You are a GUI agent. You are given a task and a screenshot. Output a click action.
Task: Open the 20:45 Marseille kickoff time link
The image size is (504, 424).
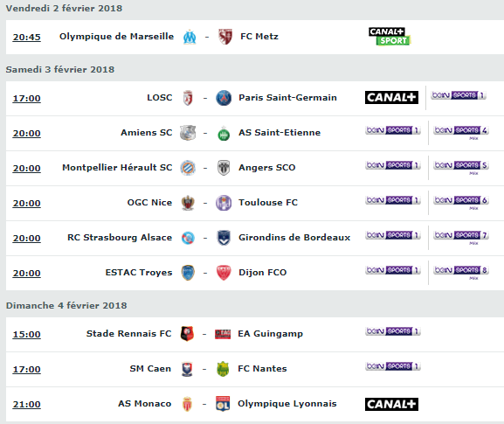pyautogui.click(x=27, y=38)
